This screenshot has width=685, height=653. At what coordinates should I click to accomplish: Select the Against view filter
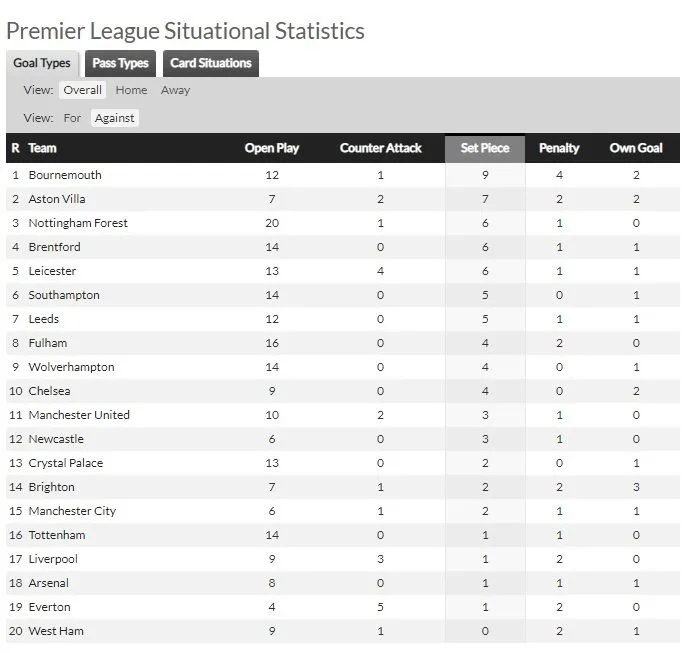click(x=114, y=118)
